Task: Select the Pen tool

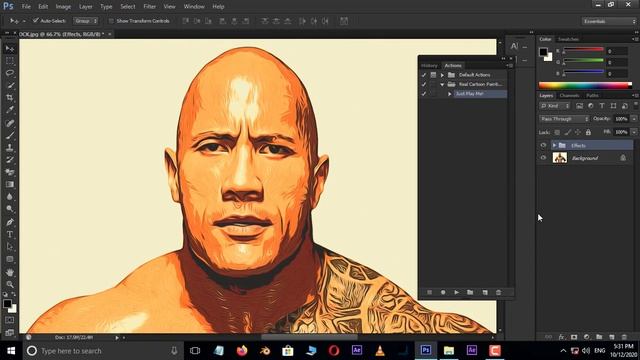Action: tap(10, 222)
